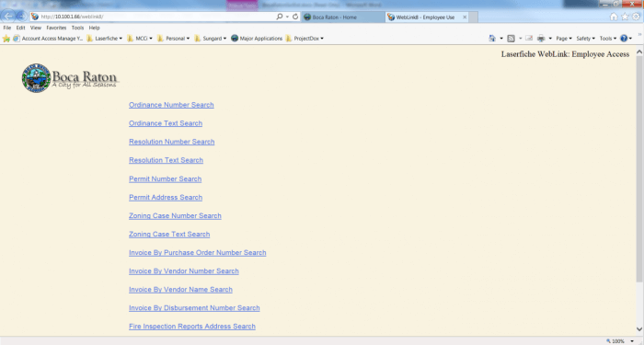The image size is (644, 345).
Task: Open Permit Address Search link
Action: (166, 198)
